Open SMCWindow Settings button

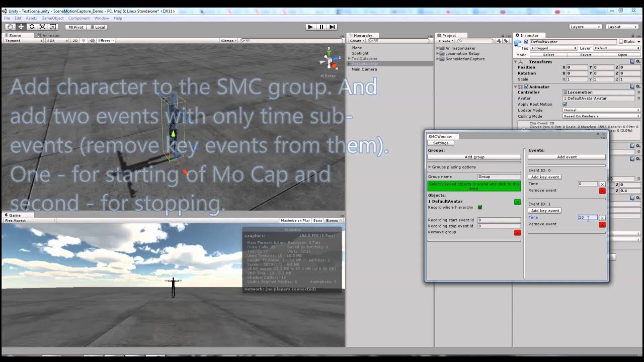pyautogui.click(x=441, y=143)
